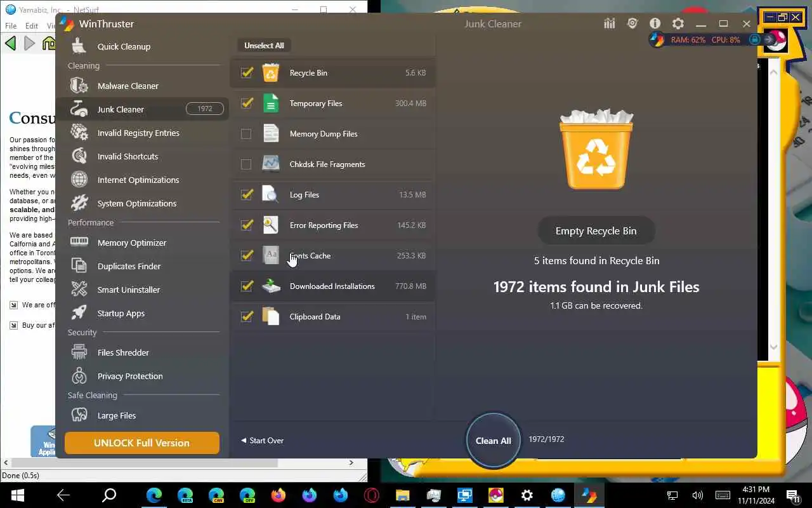Click the Downloaded Installations row icon
Image resolution: width=812 pixels, height=508 pixels.
coord(271,286)
